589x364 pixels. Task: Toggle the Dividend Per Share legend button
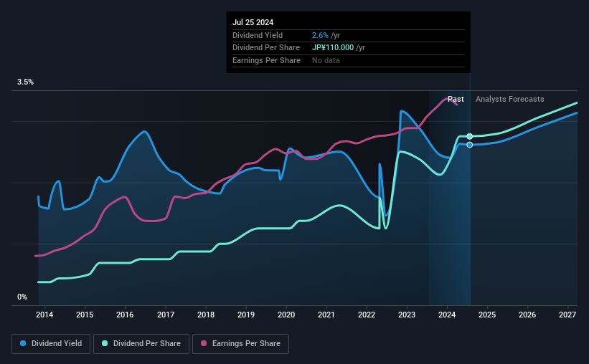[141, 343]
